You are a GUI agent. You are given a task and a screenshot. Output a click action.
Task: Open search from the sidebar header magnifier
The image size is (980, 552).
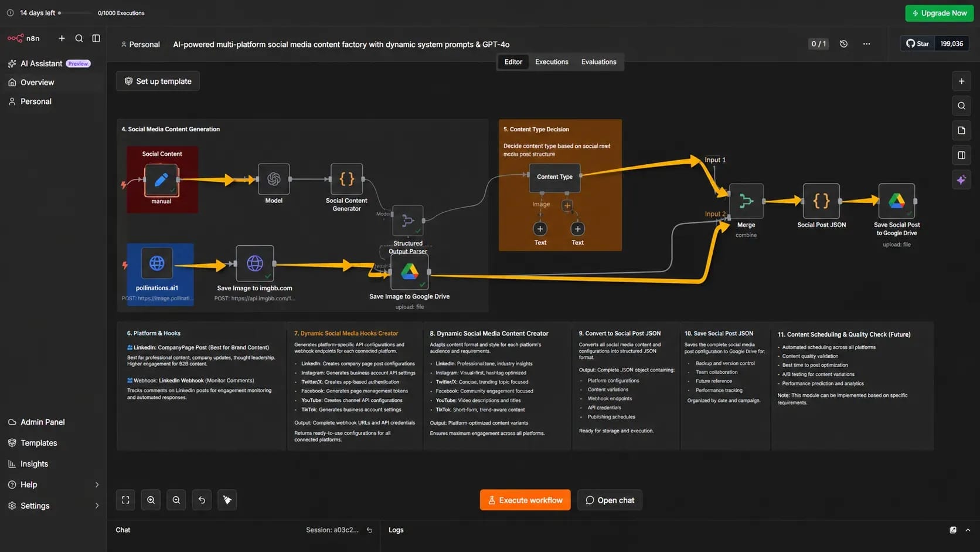(x=79, y=38)
